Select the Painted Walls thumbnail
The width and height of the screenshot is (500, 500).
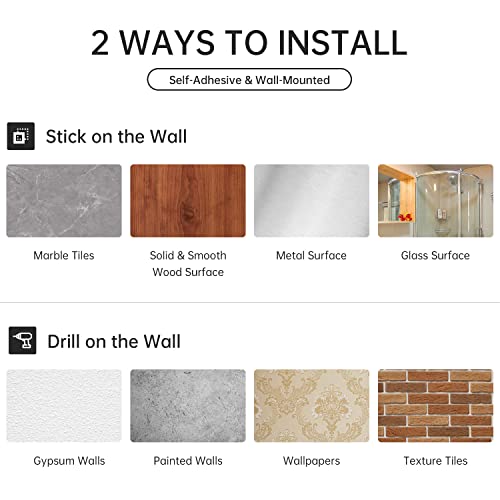tap(188, 406)
